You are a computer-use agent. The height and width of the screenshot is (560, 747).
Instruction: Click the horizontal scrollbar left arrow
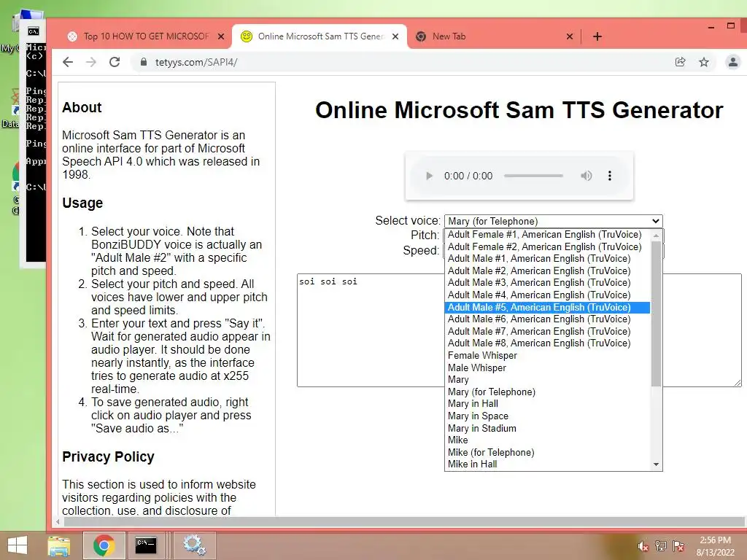pyautogui.click(x=58, y=522)
